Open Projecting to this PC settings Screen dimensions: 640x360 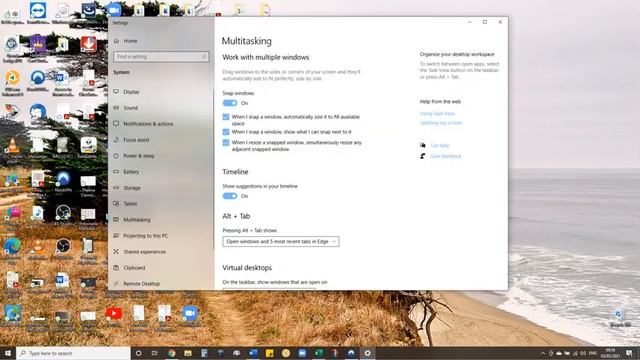pyautogui.click(x=145, y=236)
